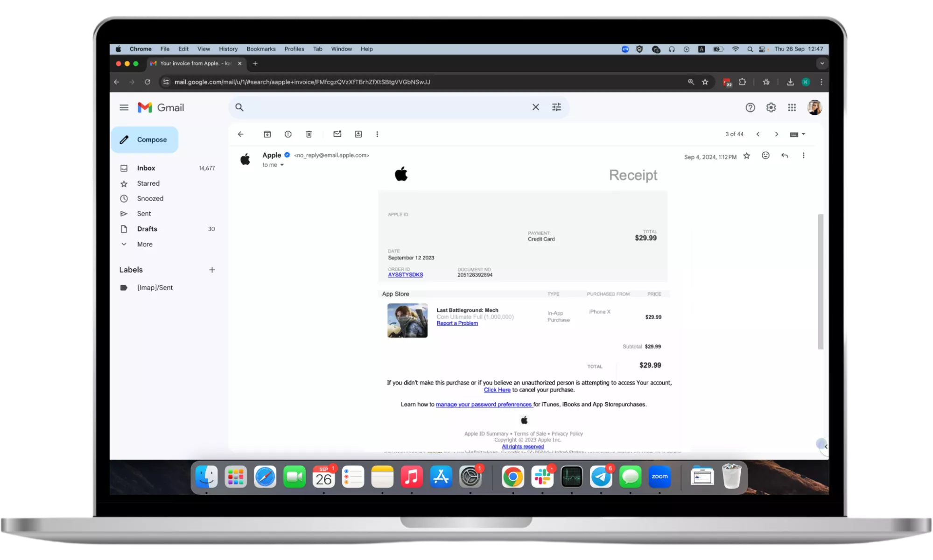Add an emoji reaction to the message

765,156
